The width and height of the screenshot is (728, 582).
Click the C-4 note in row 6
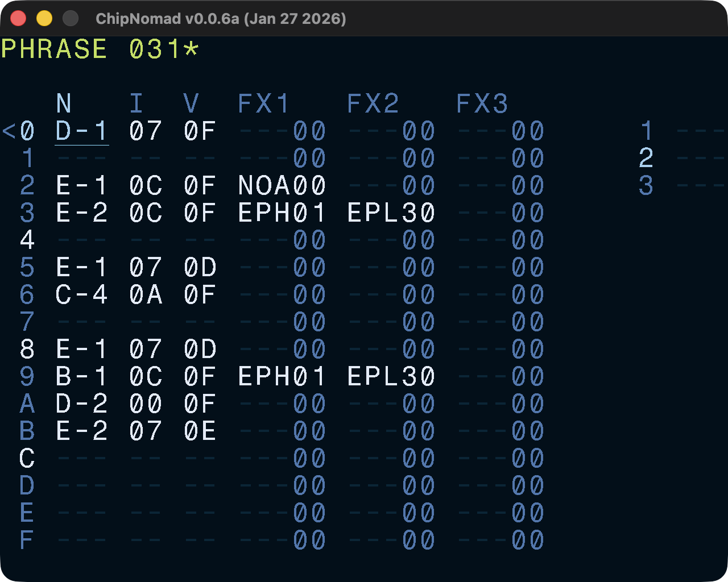(x=82, y=295)
